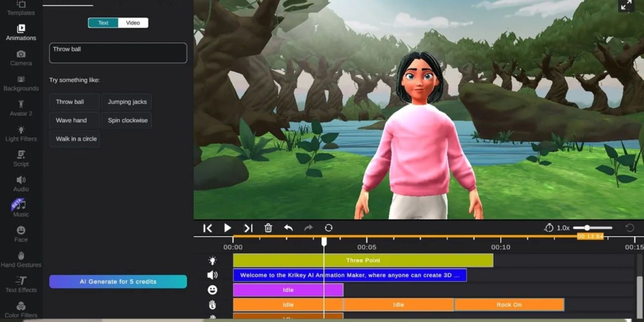The width and height of the screenshot is (644, 322).
Task: Open the Templates panel
Action: click(20, 9)
